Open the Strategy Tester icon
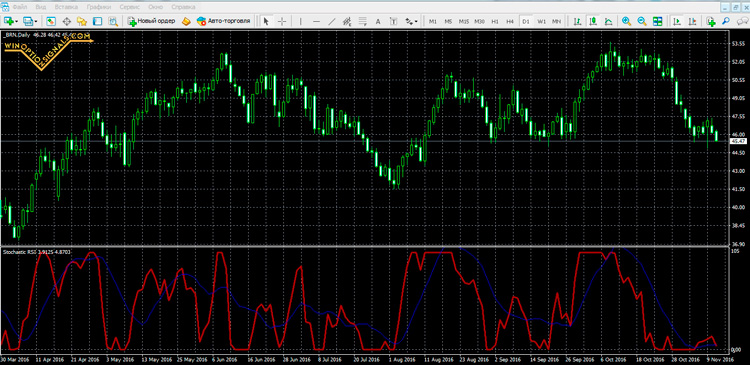Image resolution: width=750 pixels, height=365 pixels. pos(113,22)
